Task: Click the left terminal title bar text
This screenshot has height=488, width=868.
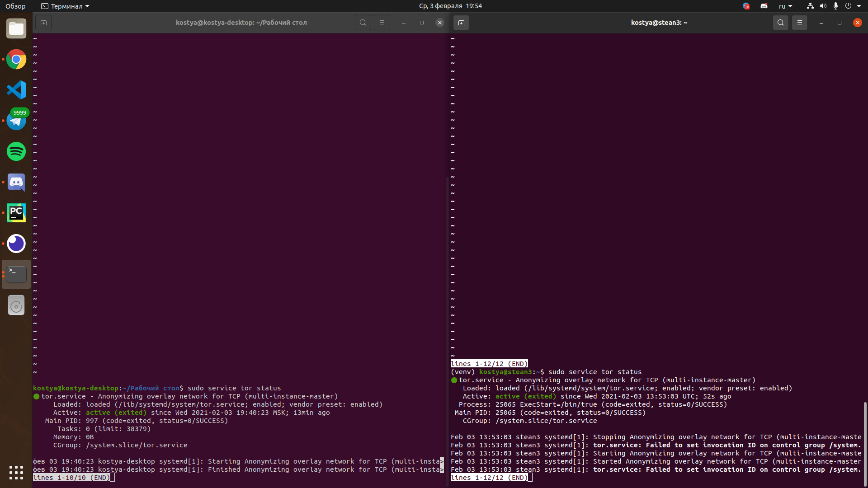Action: [241, 23]
